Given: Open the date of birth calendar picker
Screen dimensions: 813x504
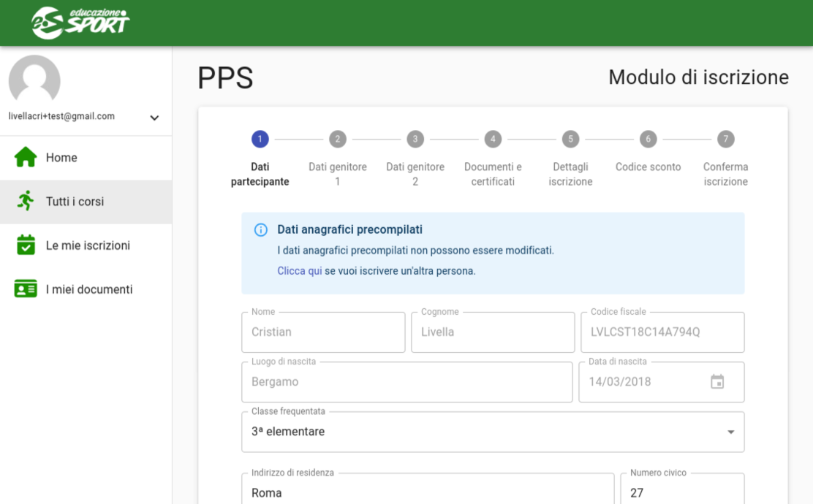Looking at the screenshot, I should tap(717, 381).
